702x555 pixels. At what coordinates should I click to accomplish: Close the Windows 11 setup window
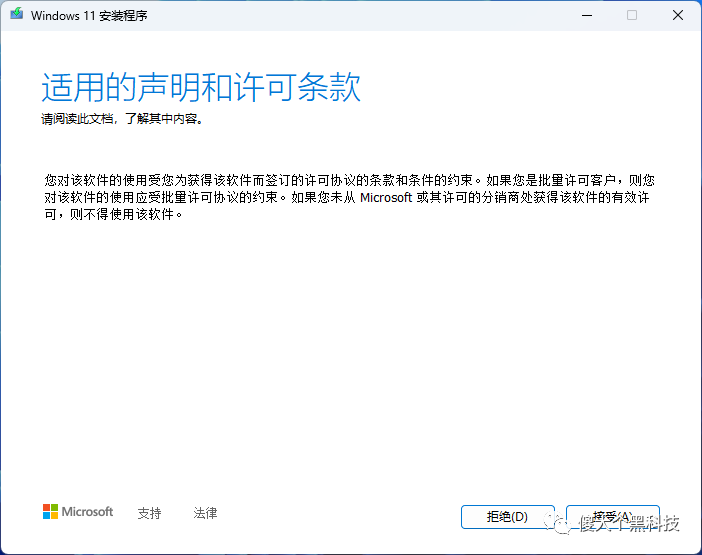[x=677, y=15]
